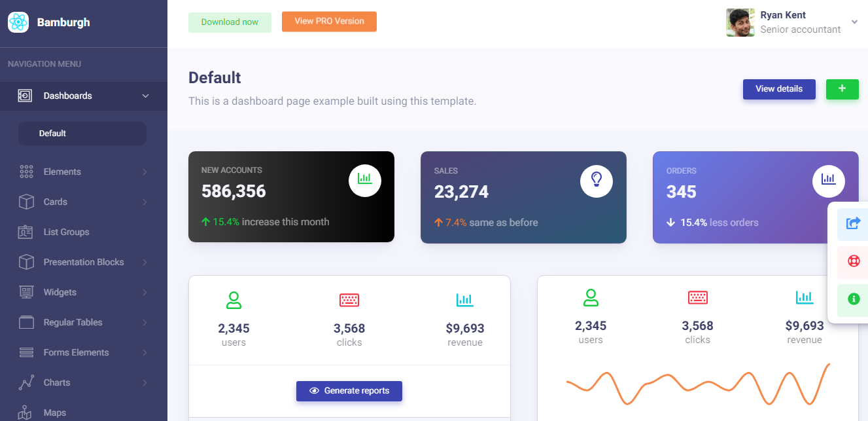Click the Bamburgh React logo icon

pos(18,22)
